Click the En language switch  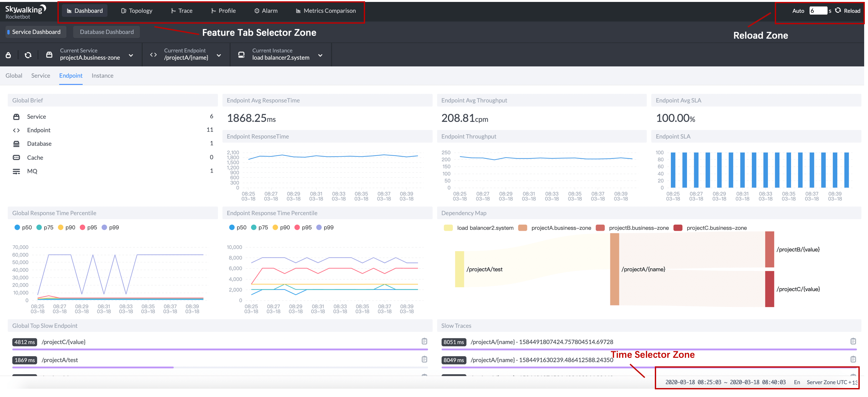[x=797, y=382]
